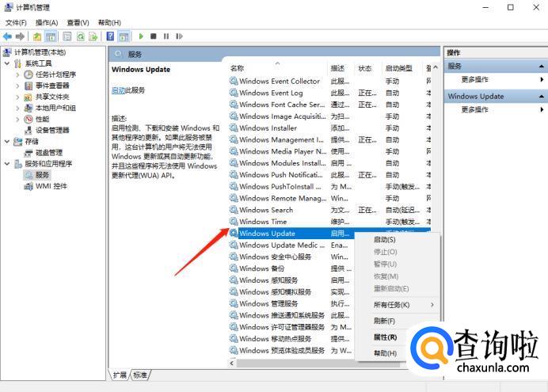Image resolution: width=548 pixels, height=392 pixels.
Task: Select 性能 in the tree
Action: point(42,119)
